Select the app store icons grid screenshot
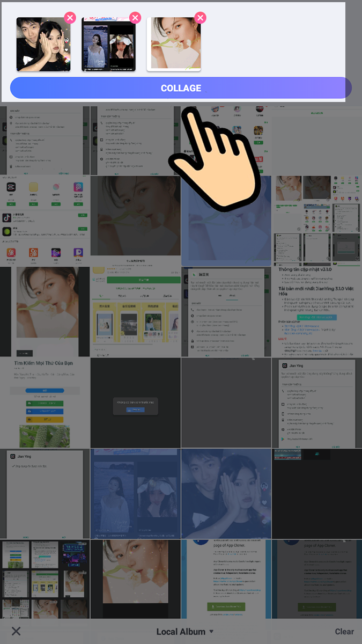Screen dimensions: 362x644 pos(45,221)
